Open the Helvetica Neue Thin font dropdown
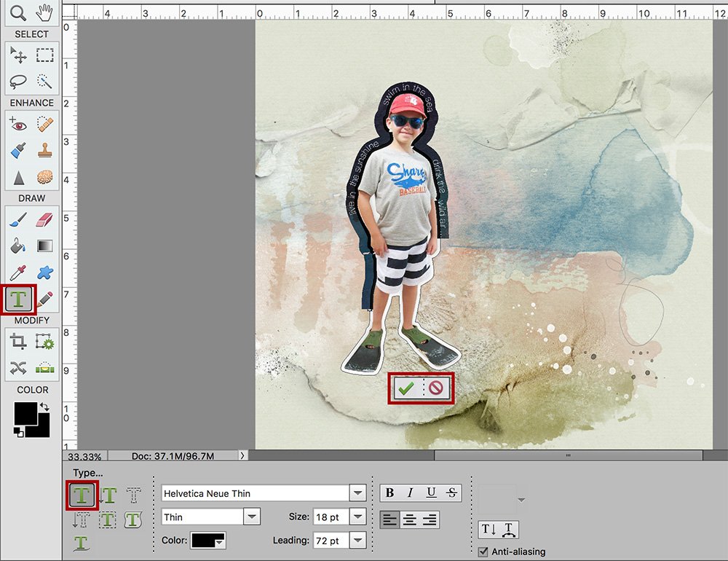Viewport: 728px width, 561px height. click(358, 493)
